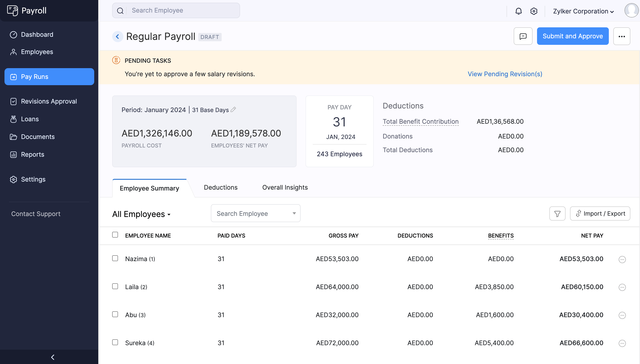
Task: Select all employees using header checkbox
Action: [x=115, y=234]
